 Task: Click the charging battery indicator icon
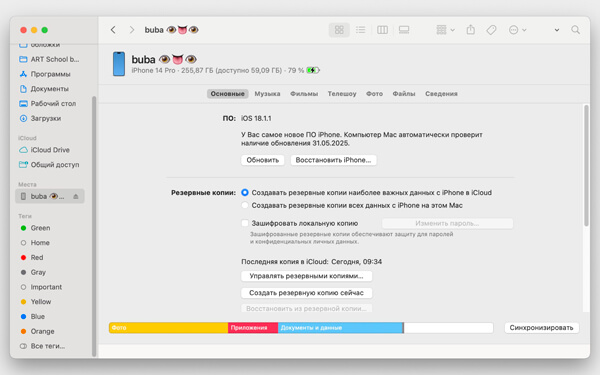tap(313, 70)
